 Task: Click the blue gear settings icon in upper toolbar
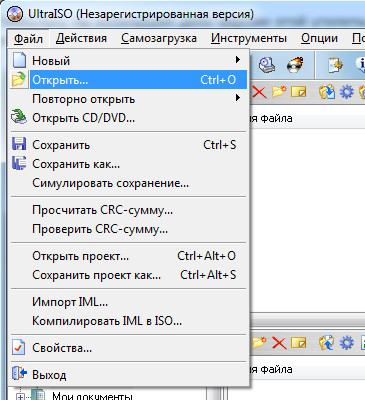(x=346, y=92)
